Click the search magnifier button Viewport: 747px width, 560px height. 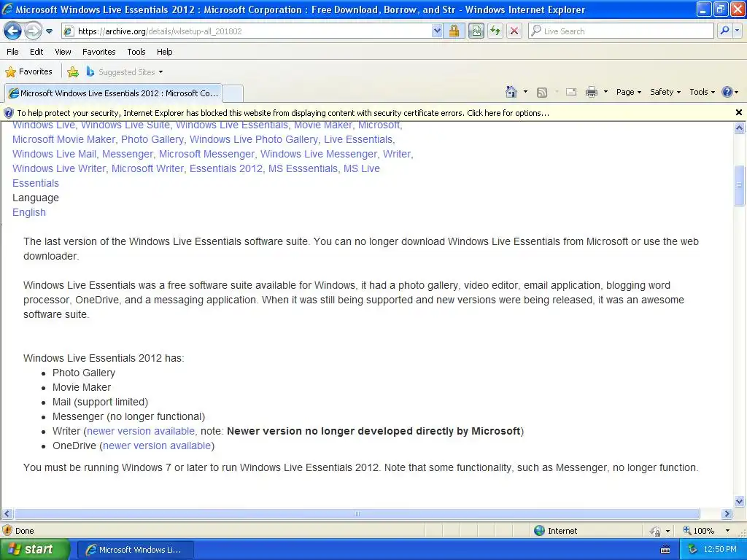pyautogui.click(x=724, y=31)
